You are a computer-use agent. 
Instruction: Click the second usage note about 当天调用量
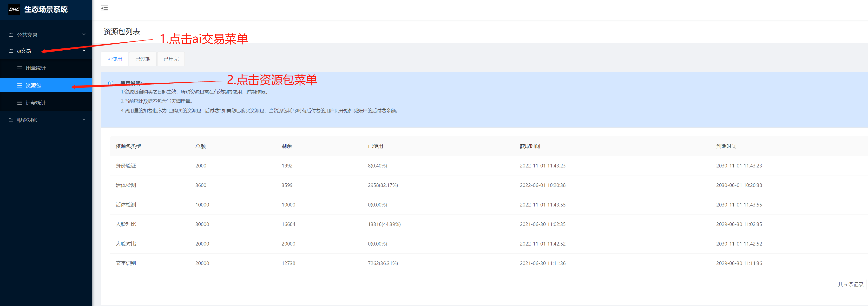pos(157,101)
